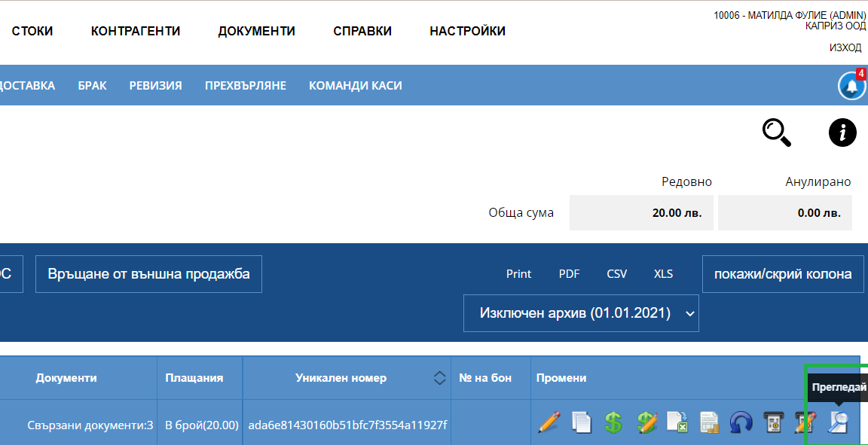
Task: Click the magnifier preview document icon
Action: (x=837, y=422)
